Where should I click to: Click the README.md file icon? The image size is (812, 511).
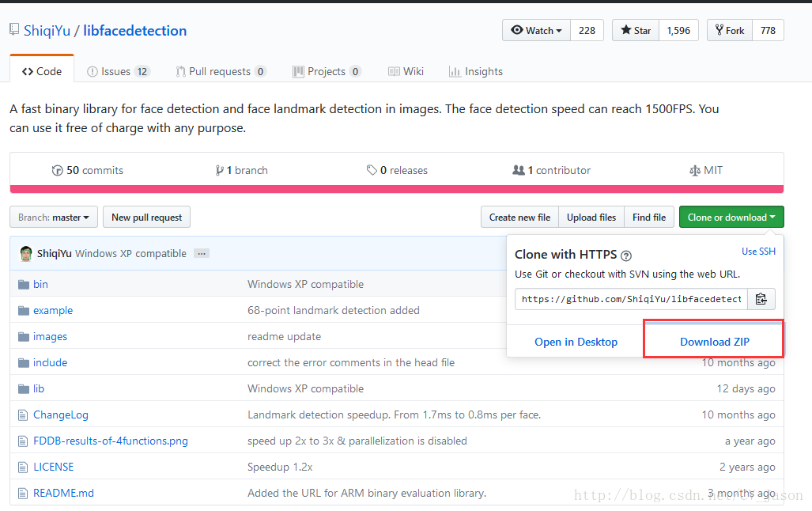pos(22,493)
